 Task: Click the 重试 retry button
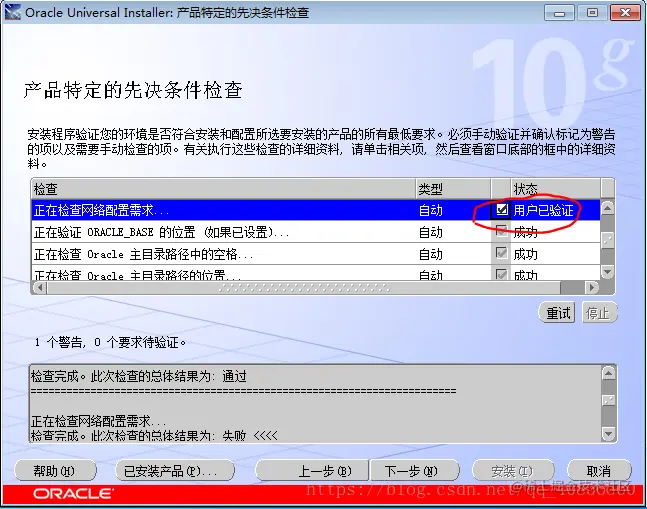[x=557, y=313]
